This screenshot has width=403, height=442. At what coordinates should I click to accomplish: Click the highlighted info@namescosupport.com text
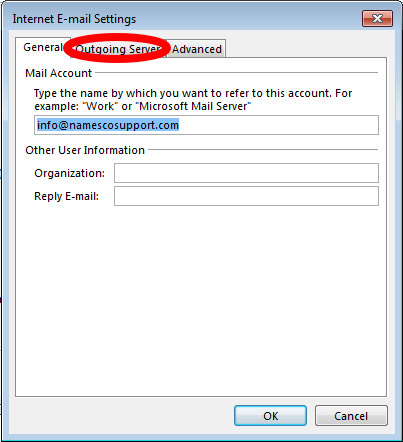pyautogui.click(x=108, y=125)
